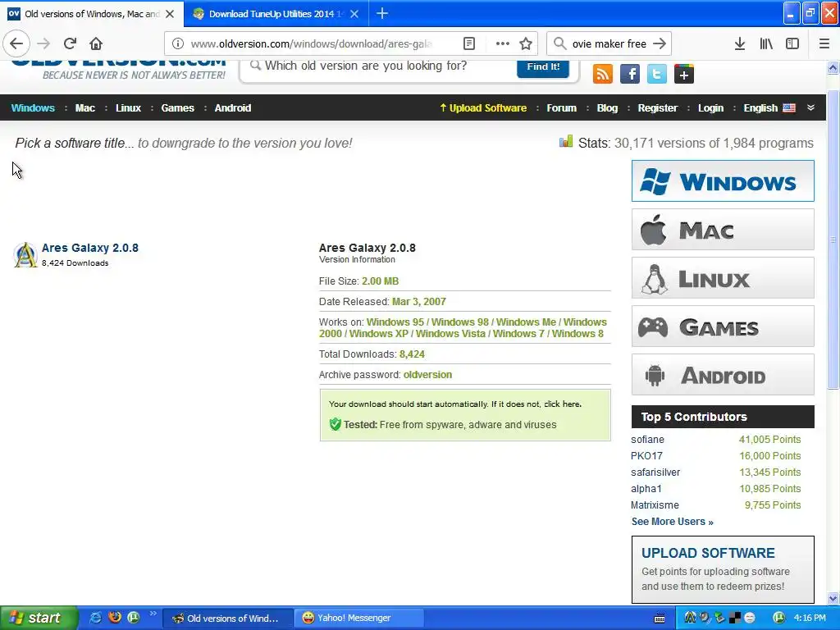Toggle reader view in the address bar
The image size is (840, 630).
468,43
